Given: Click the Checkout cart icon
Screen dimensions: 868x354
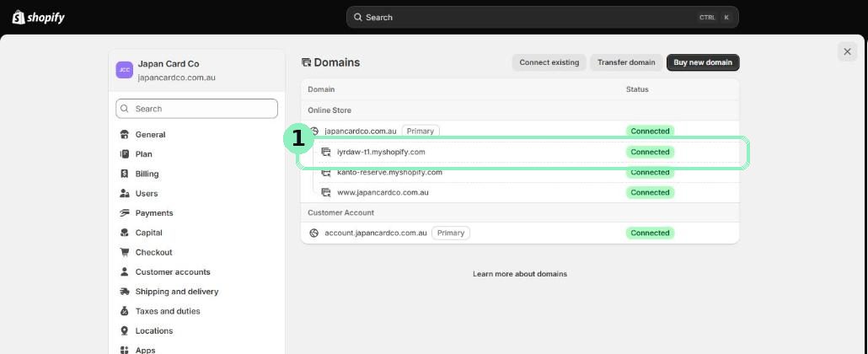Looking at the screenshot, I should 125,252.
